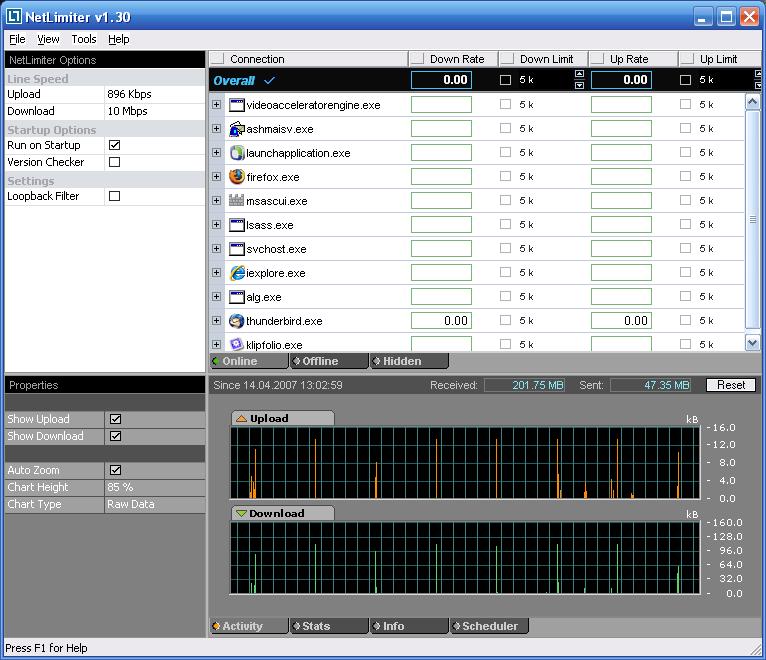This screenshot has width=766, height=660.
Task: Open the Info tab
Action: 409,626
